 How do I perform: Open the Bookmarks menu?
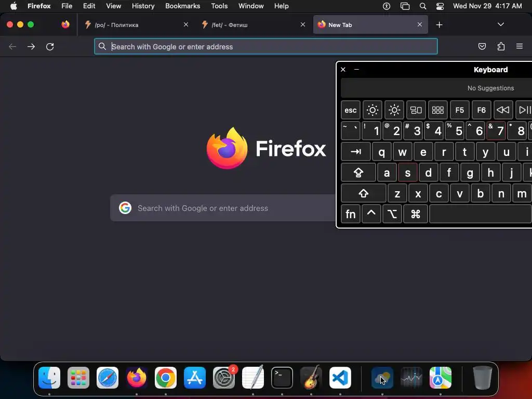point(182,6)
